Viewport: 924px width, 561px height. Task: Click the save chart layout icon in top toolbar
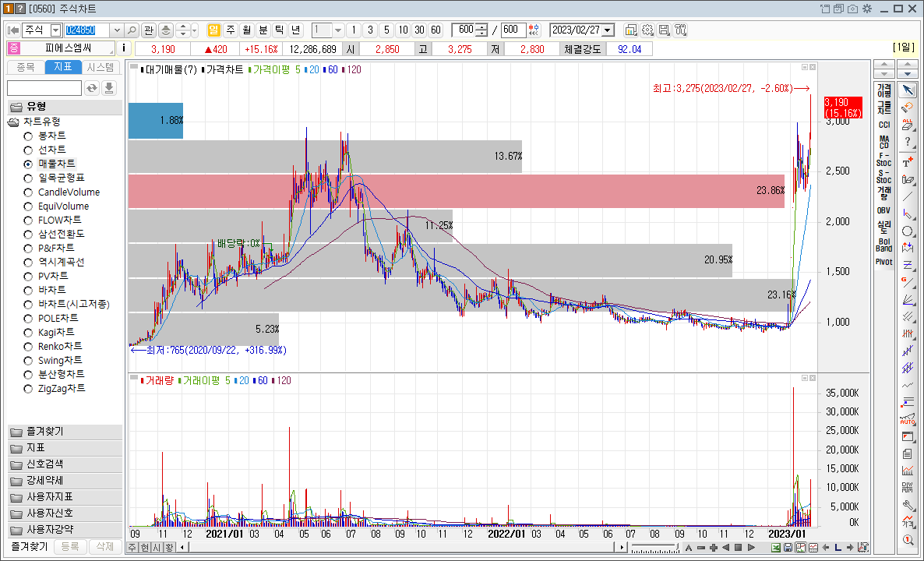point(664,30)
